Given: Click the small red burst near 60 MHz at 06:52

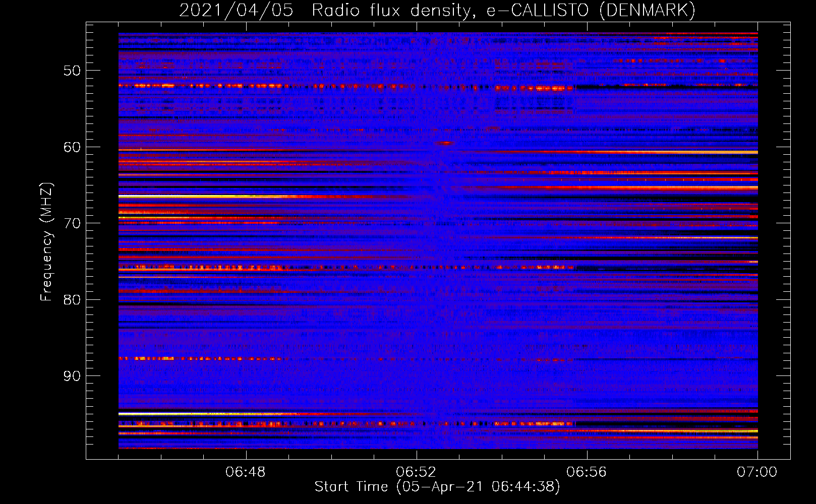Looking at the screenshot, I should (x=445, y=143).
